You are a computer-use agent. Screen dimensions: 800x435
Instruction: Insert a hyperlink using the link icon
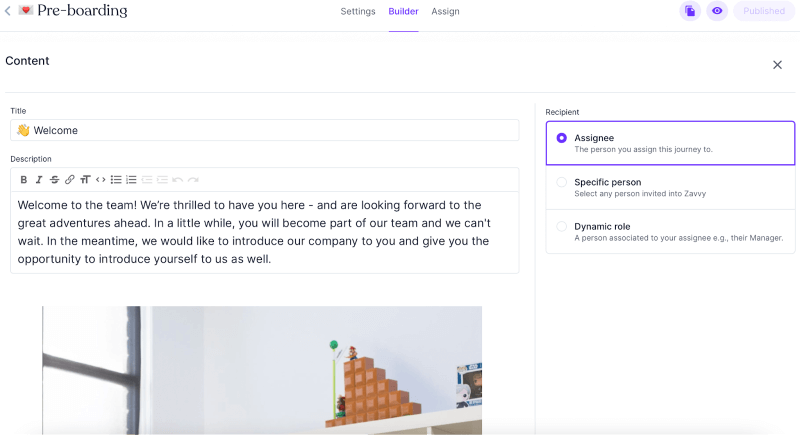click(x=69, y=180)
